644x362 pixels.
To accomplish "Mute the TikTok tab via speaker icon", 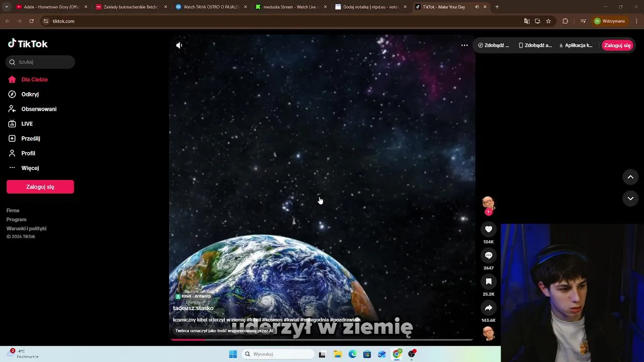I will 476,7.
